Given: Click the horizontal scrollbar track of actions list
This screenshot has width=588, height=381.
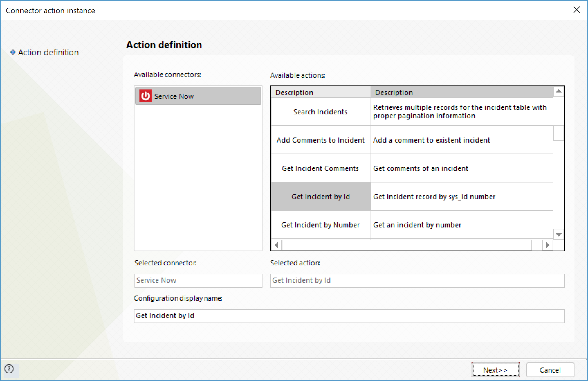Looking at the screenshot, I should click(407, 245).
